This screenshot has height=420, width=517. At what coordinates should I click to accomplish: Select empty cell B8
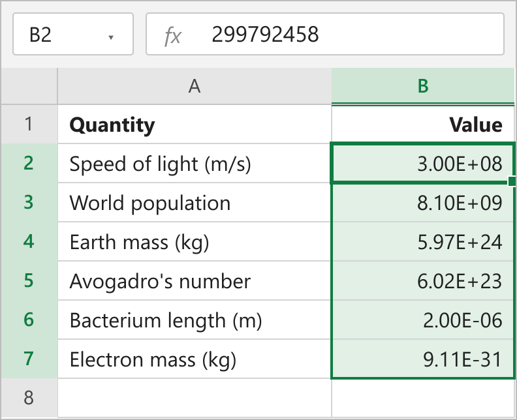pos(423,398)
